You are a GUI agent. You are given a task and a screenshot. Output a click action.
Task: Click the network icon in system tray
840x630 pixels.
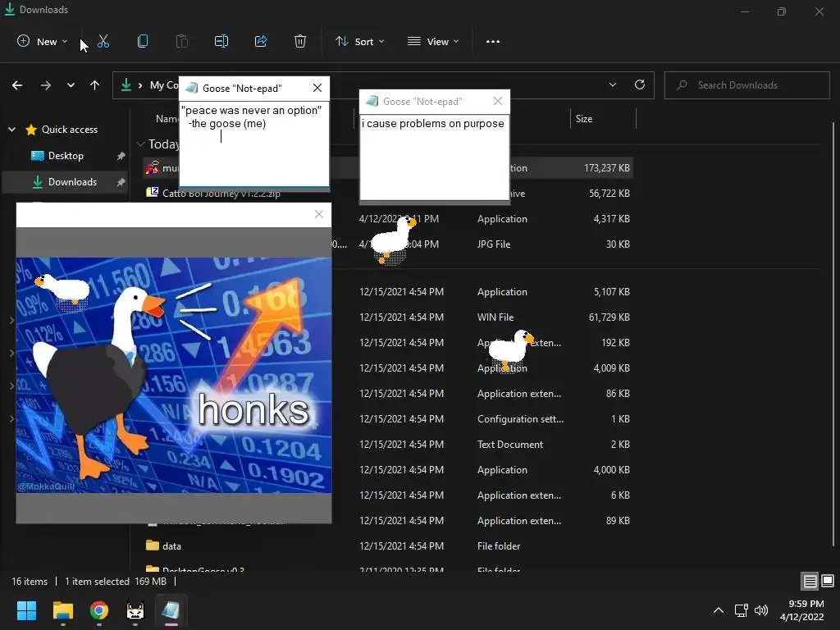[x=742, y=610]
